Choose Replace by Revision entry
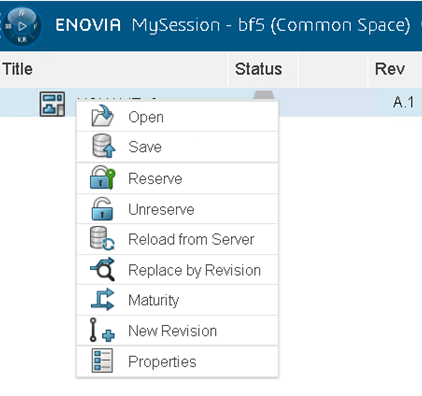The image size is (422, 396). click(177, 270)
